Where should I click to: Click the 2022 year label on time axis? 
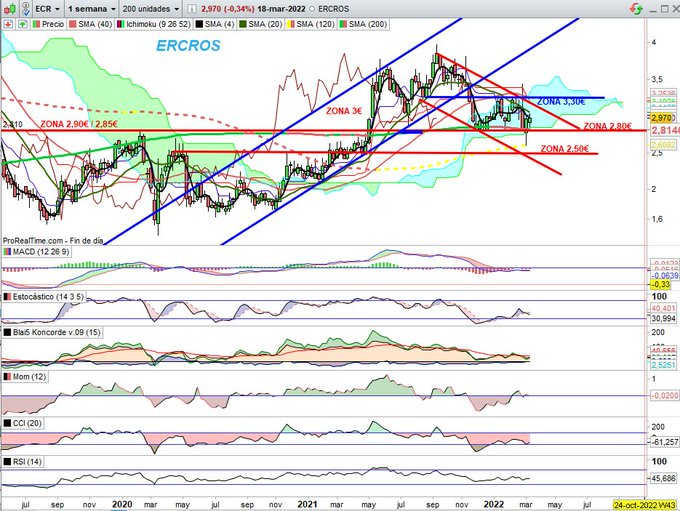(x=494, y=504)
